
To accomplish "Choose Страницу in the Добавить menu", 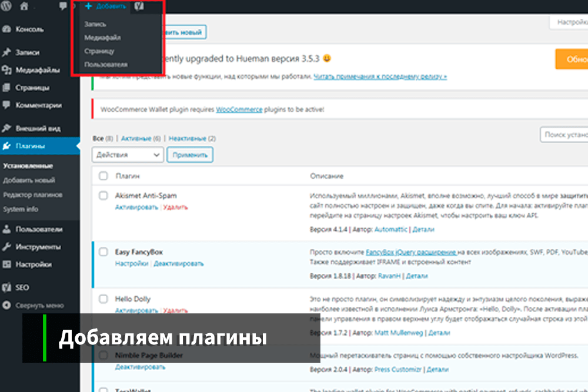I will coord(99,51).
